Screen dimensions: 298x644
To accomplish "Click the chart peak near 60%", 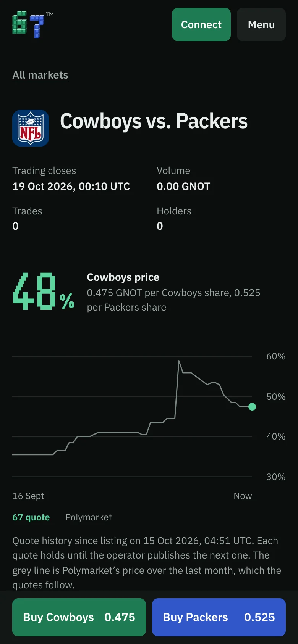I will pyautogui.click(x=179, y=361).
